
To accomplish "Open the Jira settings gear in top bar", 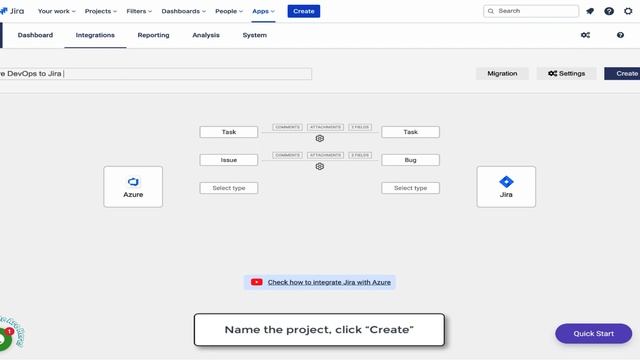I will [x=628, y=11].
